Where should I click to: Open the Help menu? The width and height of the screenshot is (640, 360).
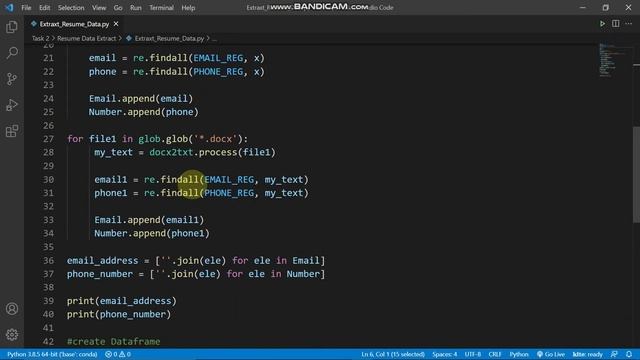(188, 8)
